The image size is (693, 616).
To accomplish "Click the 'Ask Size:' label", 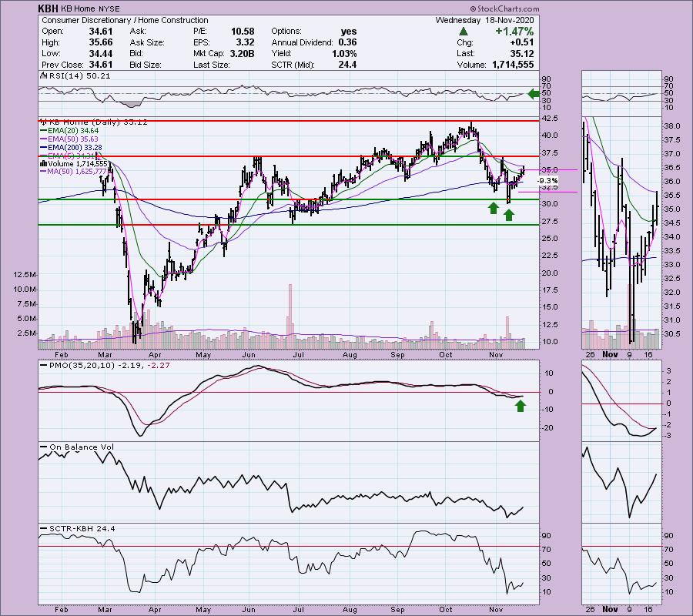I will coord(147,42).
